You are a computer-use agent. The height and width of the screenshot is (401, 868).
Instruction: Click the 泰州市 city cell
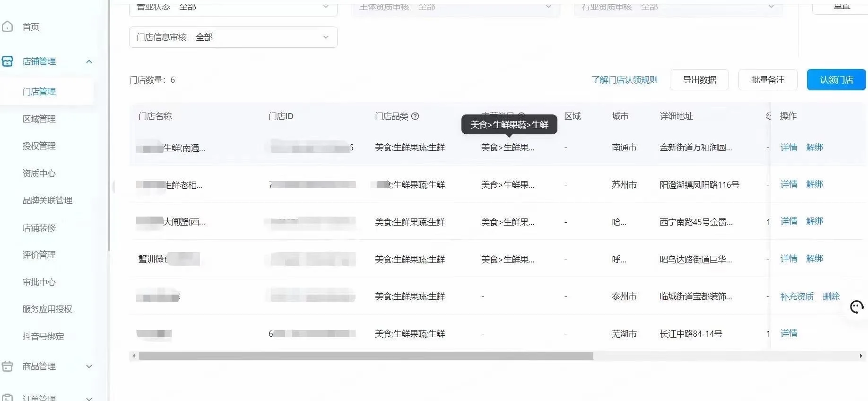click(x=624, y=296)
